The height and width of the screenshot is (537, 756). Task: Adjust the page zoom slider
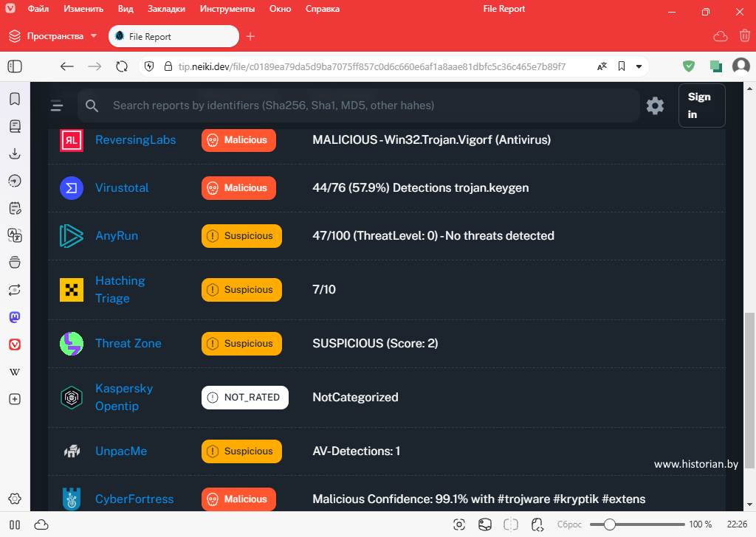(x=610, y=524)
